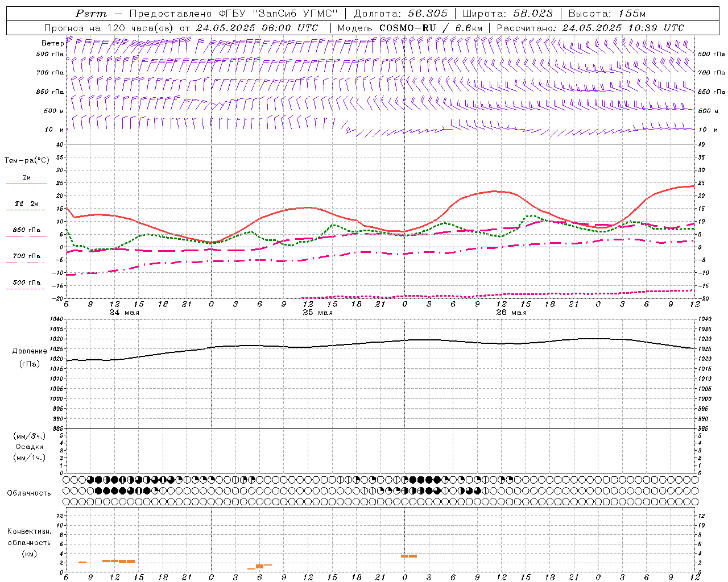Select the "(км)" unit label
Viewport: 728px width, 582px height.
click(x=30, y=554)
